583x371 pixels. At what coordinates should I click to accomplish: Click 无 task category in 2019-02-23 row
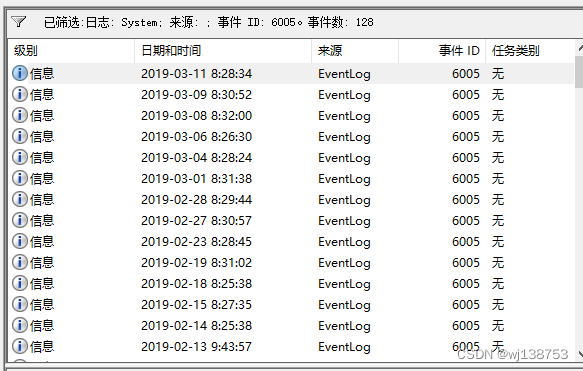[x=498, y=241]
